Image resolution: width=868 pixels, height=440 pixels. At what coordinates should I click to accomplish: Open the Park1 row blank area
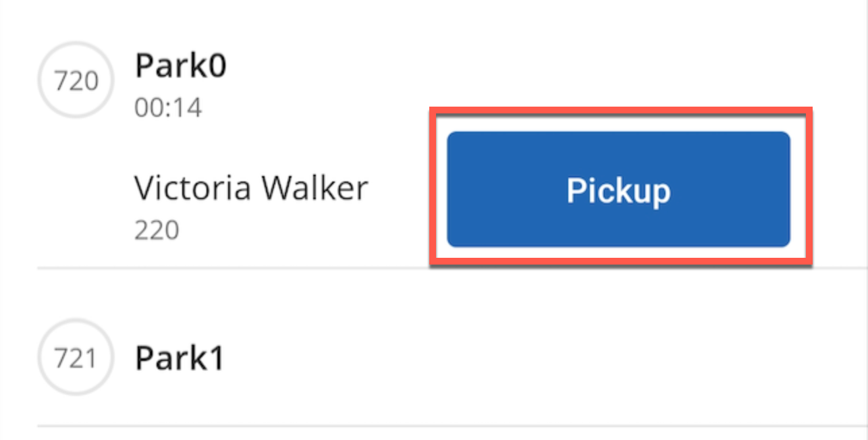pyautogui.click(x=540, y=358)
